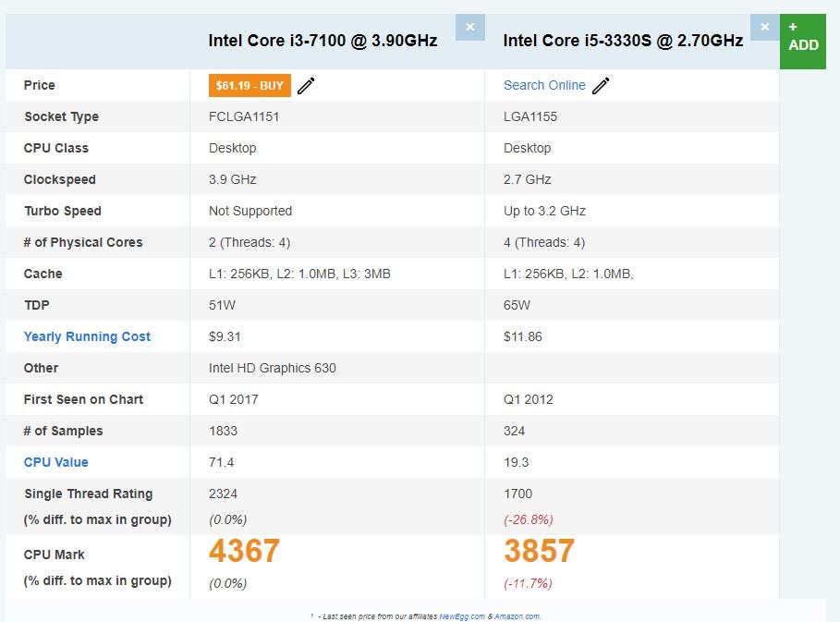Click the FCLGA1151 socket type value

[244, 116]
